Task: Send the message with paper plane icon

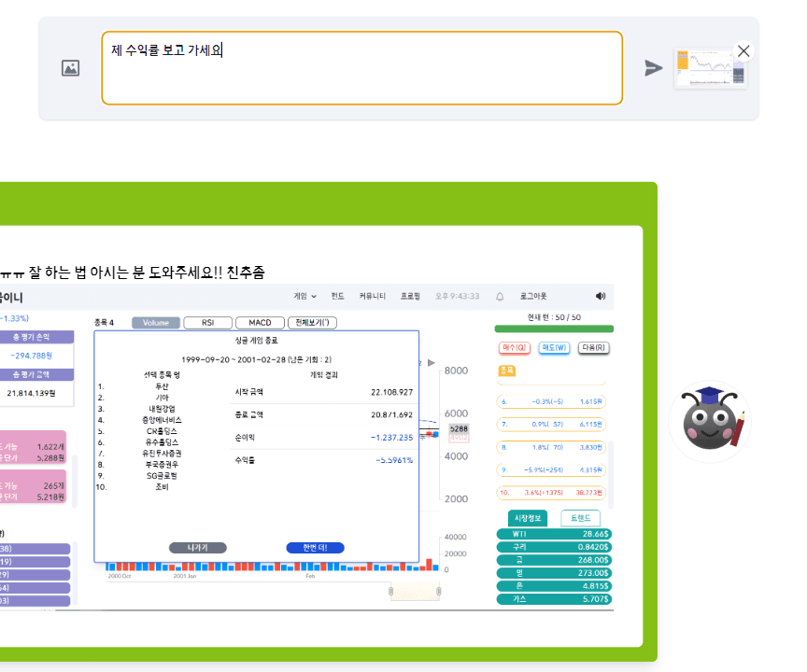Action: pyautogui.click(x=653, y=68)
